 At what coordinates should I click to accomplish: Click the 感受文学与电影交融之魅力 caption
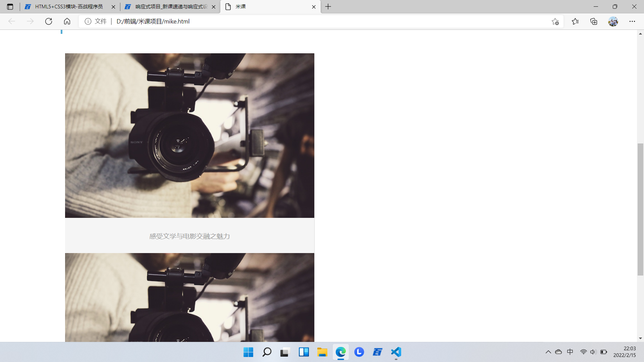[x=190, y=236]
